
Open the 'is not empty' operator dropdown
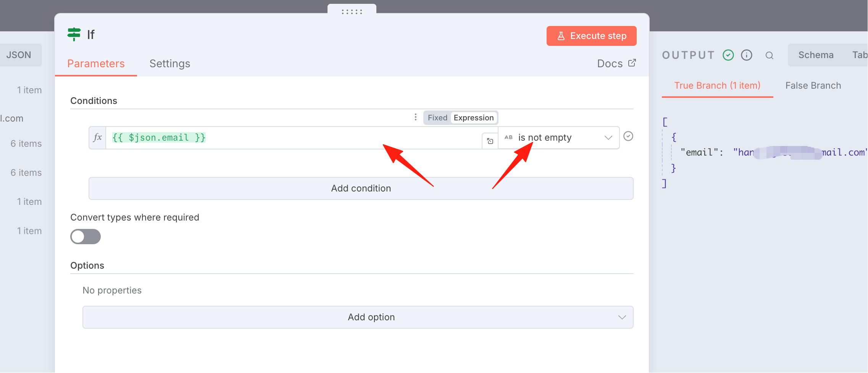[x=558, y=138]
